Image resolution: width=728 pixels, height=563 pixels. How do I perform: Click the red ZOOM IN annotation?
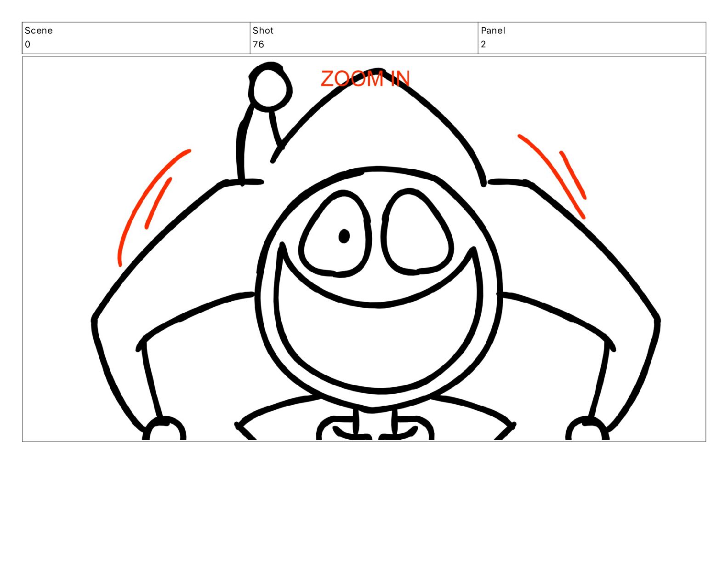coord(365,79)
